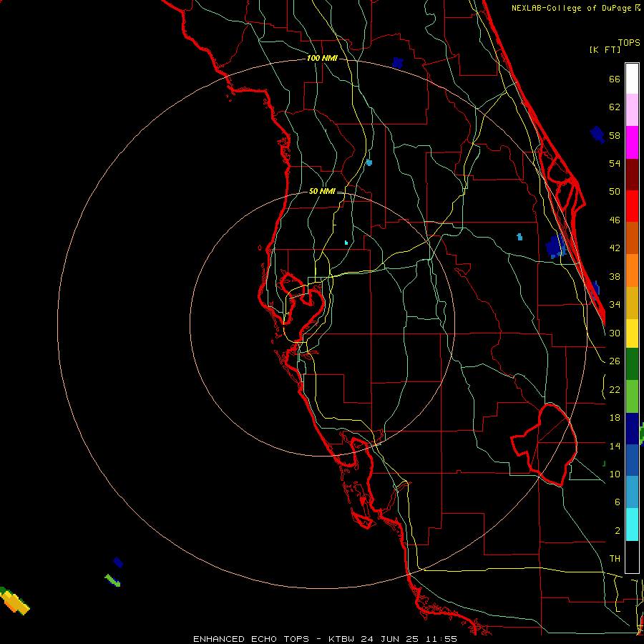Click the legend value '34'
The height and width of the screenshot is (644, 644).
click(x=615, y=304)
